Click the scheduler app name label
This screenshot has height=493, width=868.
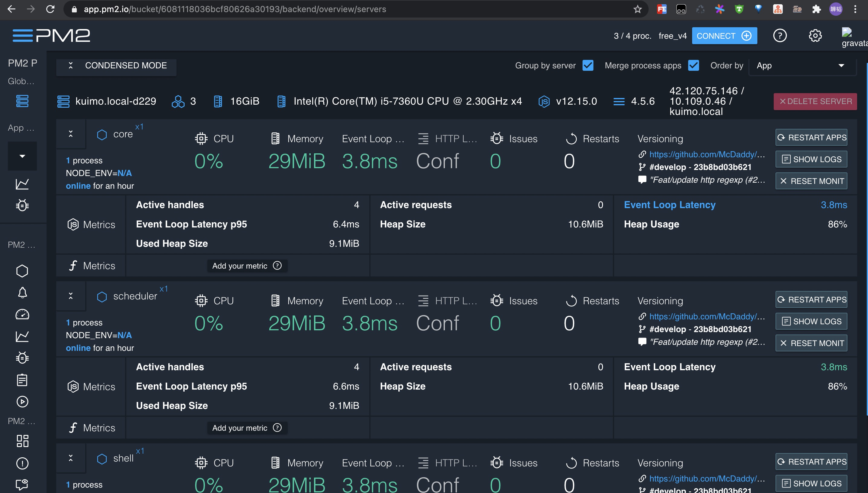(x=135, y=296)
